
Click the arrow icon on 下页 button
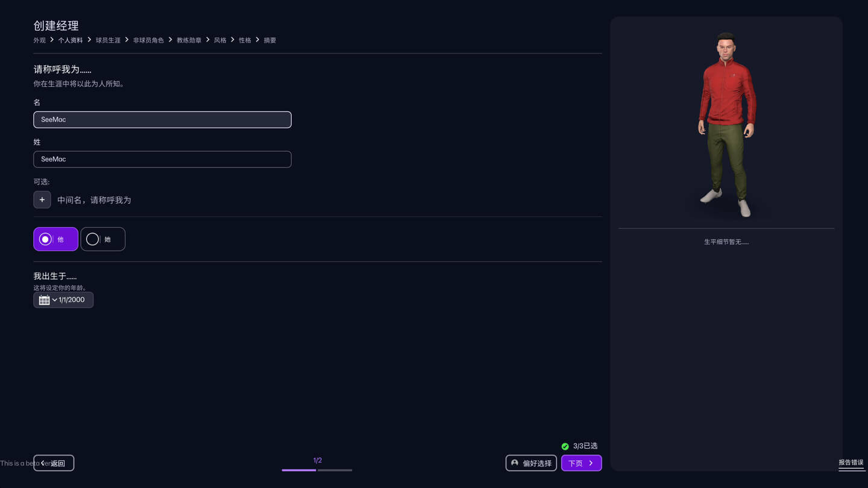coord(591,463)
